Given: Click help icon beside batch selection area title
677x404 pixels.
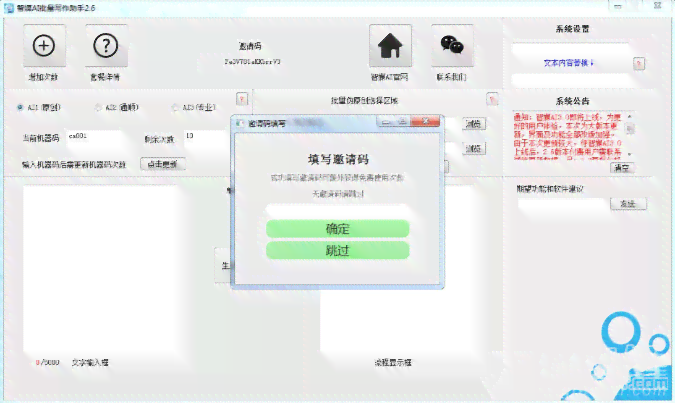Looking at the screenshot, I should click(492, 99).
